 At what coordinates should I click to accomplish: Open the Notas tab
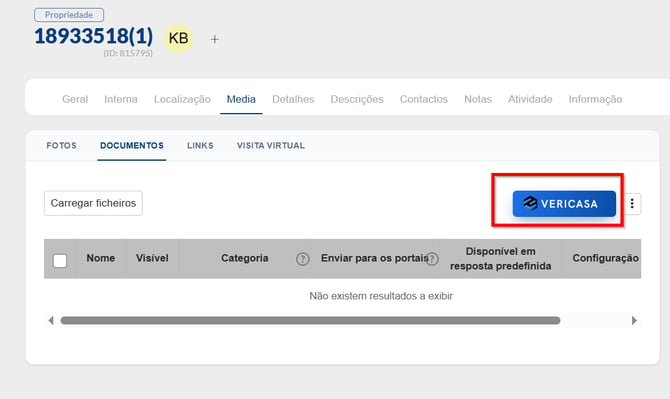(478, 99)
